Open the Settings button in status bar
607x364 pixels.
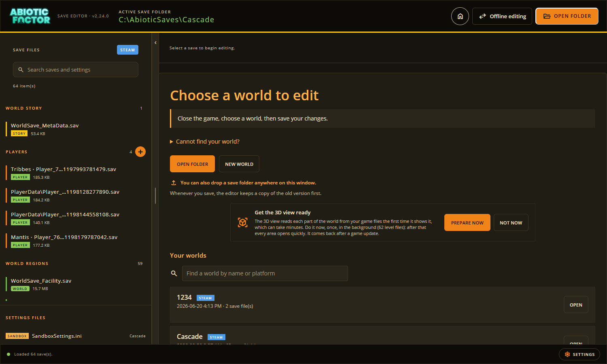(x=579, y=354)
